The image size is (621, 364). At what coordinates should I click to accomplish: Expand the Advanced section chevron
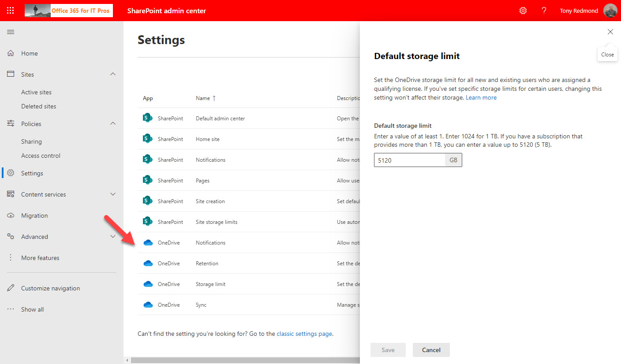pyautogui.click(x=113, y=237)
